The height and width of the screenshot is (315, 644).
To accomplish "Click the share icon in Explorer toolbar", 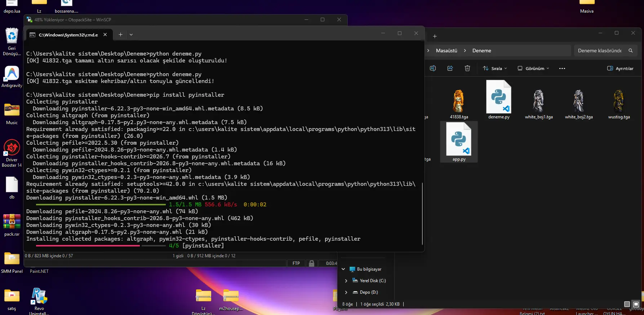I will (450, 68).
